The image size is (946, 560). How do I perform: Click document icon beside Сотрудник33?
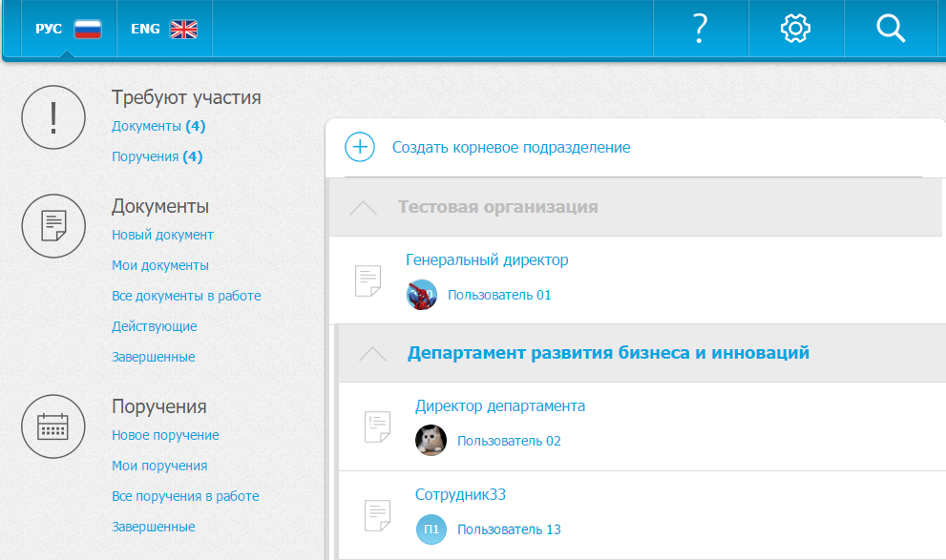pyautogui.click(x=378, y=515)
